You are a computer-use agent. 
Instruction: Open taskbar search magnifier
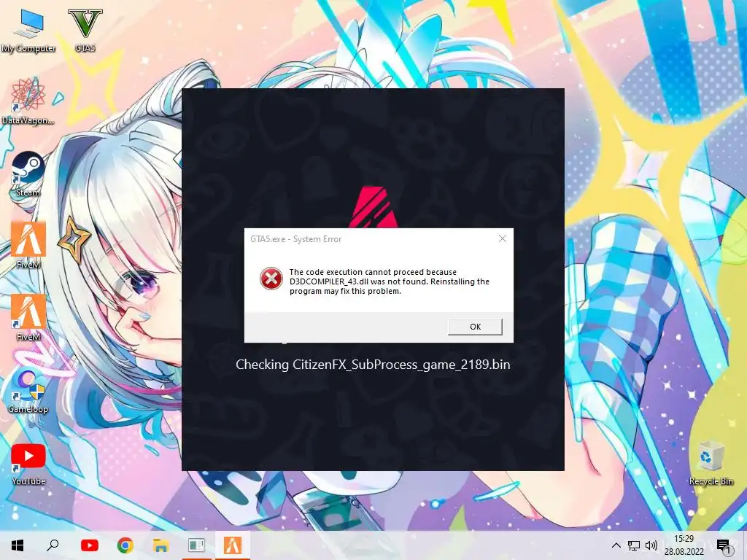point(53,545)
